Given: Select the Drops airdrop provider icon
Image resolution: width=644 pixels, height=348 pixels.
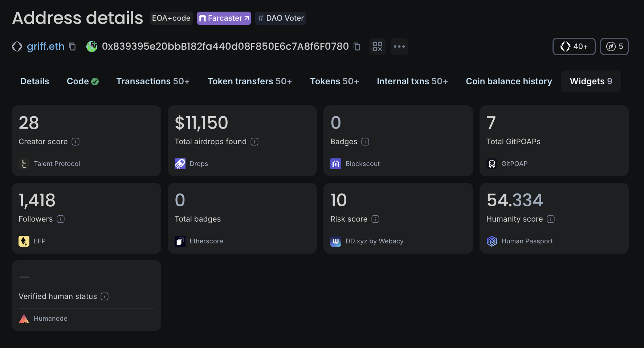Looking at the screenshot, I should 180,164.
